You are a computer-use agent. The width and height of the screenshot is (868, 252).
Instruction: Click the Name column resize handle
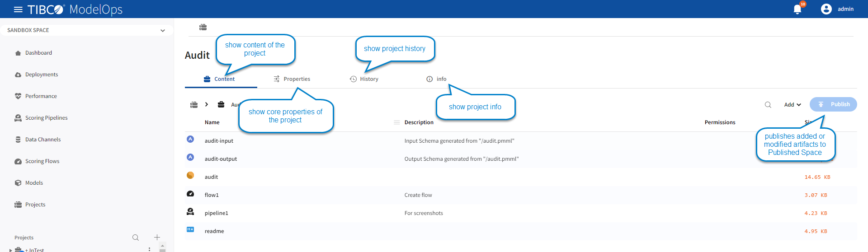pyautogui.click(x=396, y=122)
